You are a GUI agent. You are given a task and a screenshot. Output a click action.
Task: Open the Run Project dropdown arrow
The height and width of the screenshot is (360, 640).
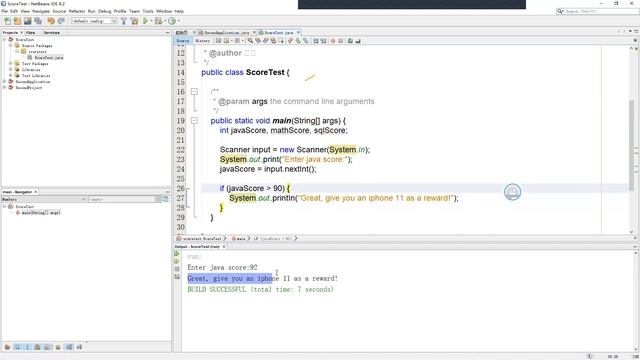[x=151, y=21]
